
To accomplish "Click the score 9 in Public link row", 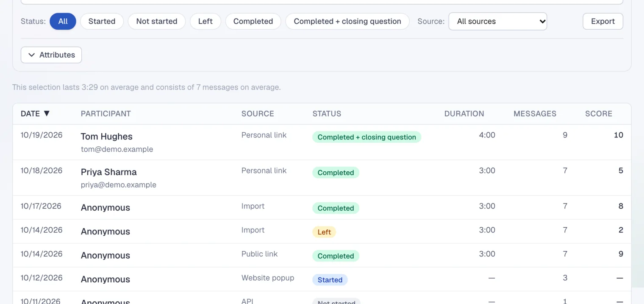I will click(x=621, y=254).
